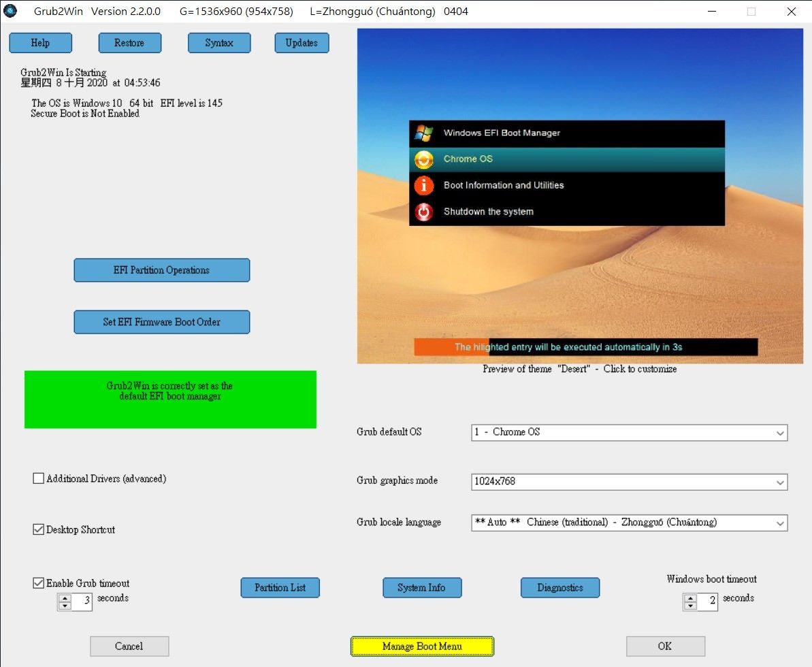Open the Grub default OS dropdown
The height and width of the screenshot is (667, 812).
point(779,433)
